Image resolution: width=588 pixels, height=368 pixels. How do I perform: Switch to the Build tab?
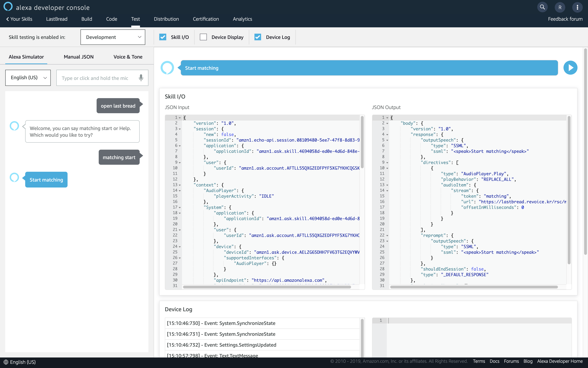point(87,19)
